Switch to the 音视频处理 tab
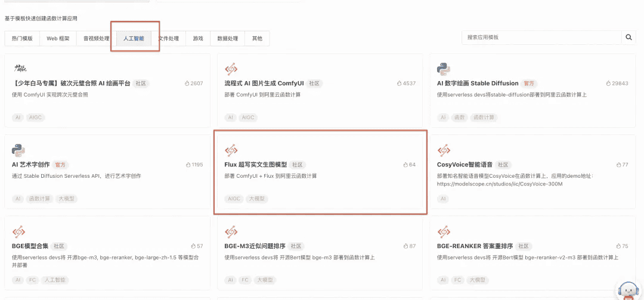This screenshot has height=300, width=644. tap(96, 38)
